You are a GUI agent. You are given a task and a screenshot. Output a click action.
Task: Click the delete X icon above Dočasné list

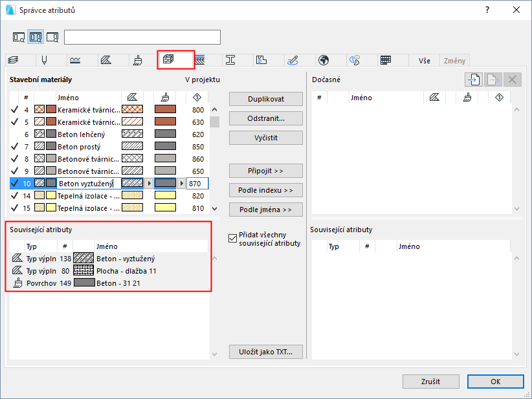tap(513, 80)
